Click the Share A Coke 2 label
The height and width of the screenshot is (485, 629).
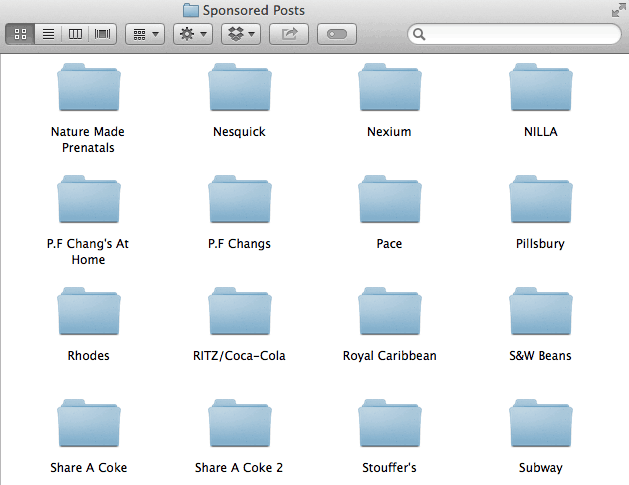239,467
